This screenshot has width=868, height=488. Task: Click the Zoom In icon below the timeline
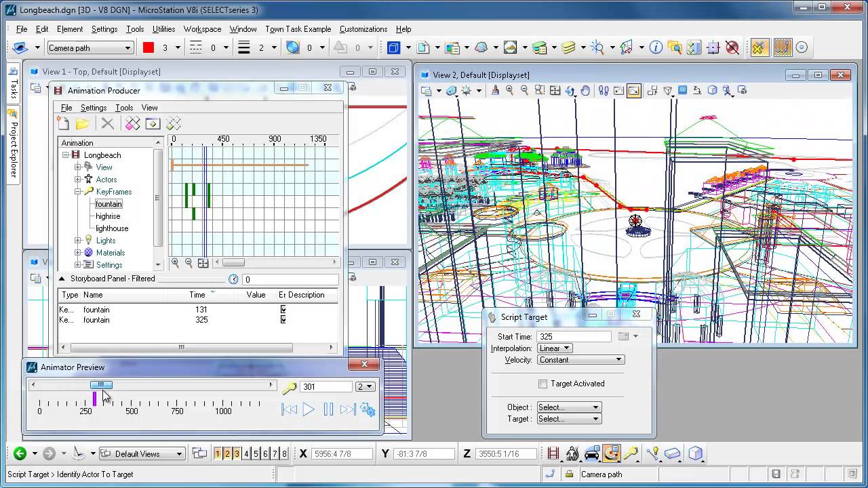176,263
